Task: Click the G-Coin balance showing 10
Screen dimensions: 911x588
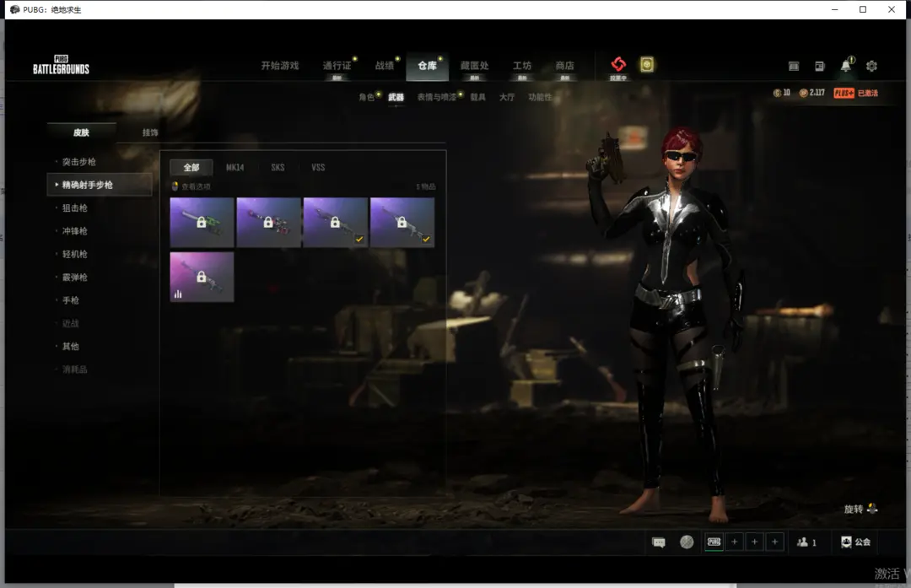Action: (x=781, y=93)
